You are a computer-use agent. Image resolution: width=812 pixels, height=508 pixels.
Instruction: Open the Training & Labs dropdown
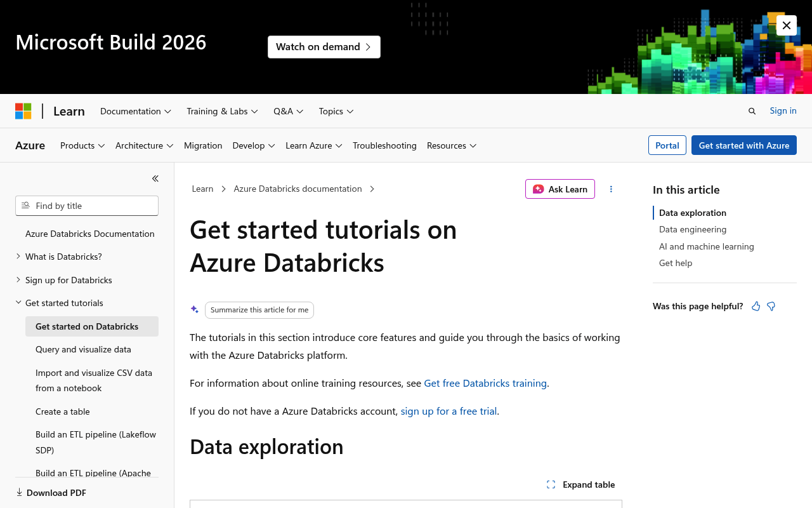[222, 111]
